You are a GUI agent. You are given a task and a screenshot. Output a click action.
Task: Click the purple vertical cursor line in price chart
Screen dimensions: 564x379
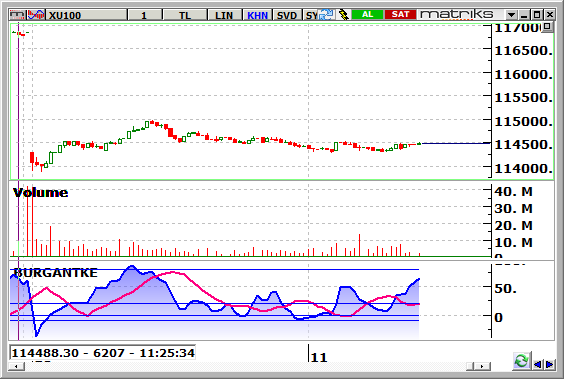(x=18, y=101)
